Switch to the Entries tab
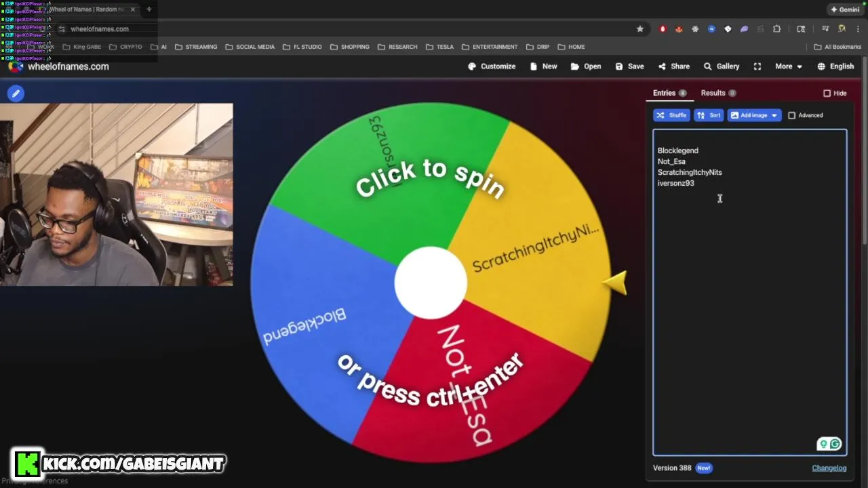Image resolution: width=868 pixels, height=488 pixels. [x=669, y=93]
